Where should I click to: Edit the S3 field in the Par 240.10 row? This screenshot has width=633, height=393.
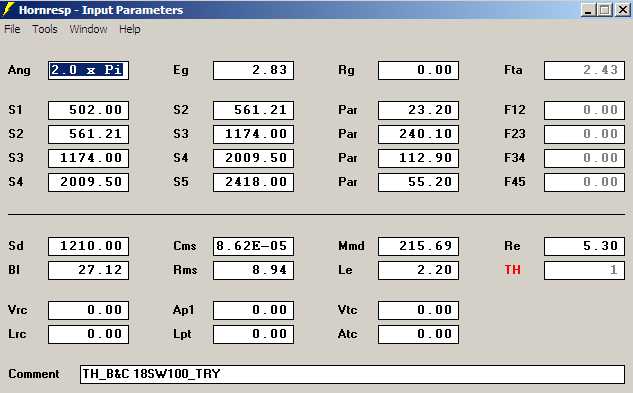[x=253, y=134]
